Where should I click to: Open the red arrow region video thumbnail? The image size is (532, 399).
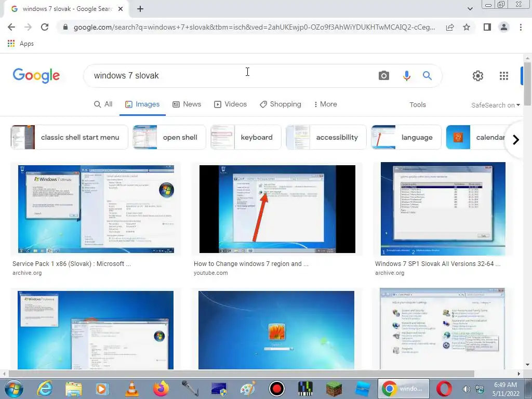(x=277, y=209)
